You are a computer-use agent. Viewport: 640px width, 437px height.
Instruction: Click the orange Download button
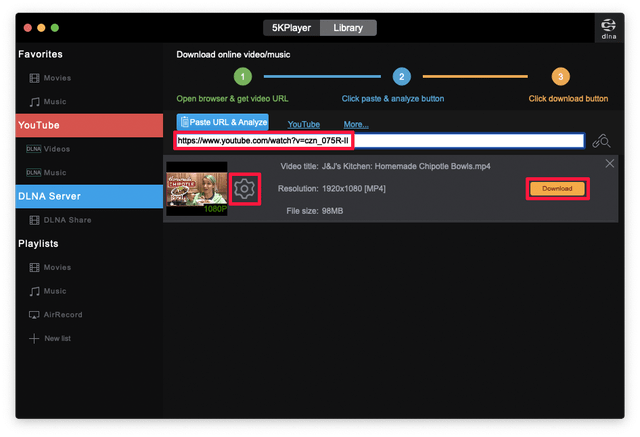(557, 189)
